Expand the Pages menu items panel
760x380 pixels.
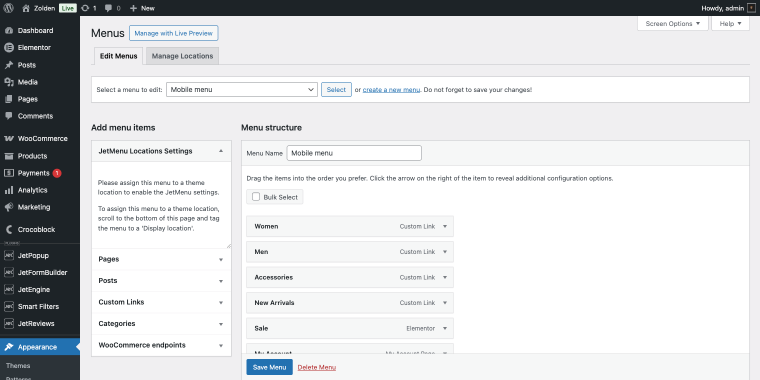[221, 260]
